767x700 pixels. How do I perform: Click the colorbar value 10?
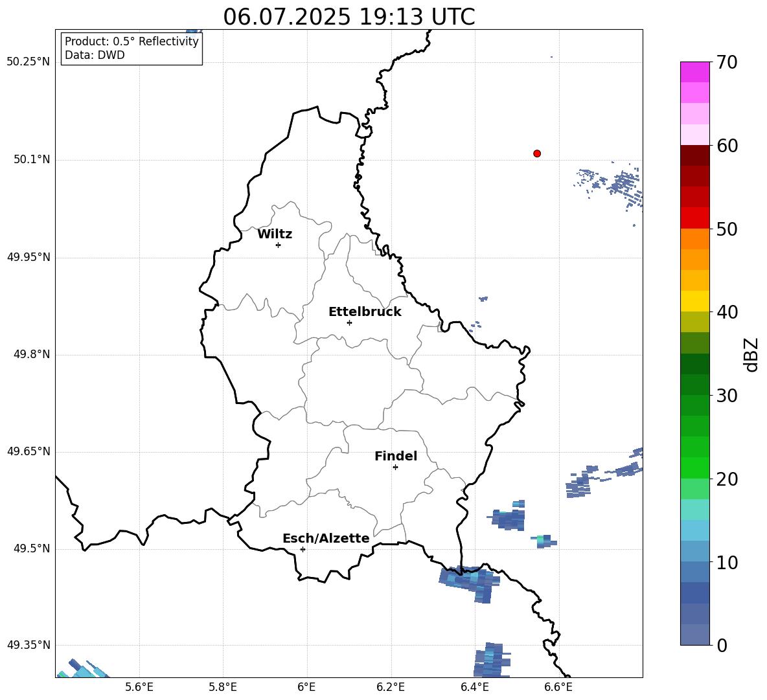tap(727, 563)
